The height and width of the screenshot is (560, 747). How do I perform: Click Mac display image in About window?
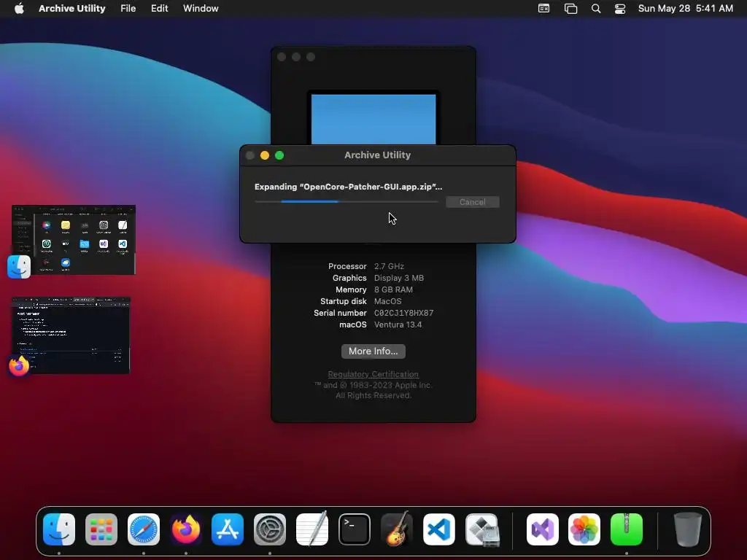pyautogui.click(x=373, y=118)
